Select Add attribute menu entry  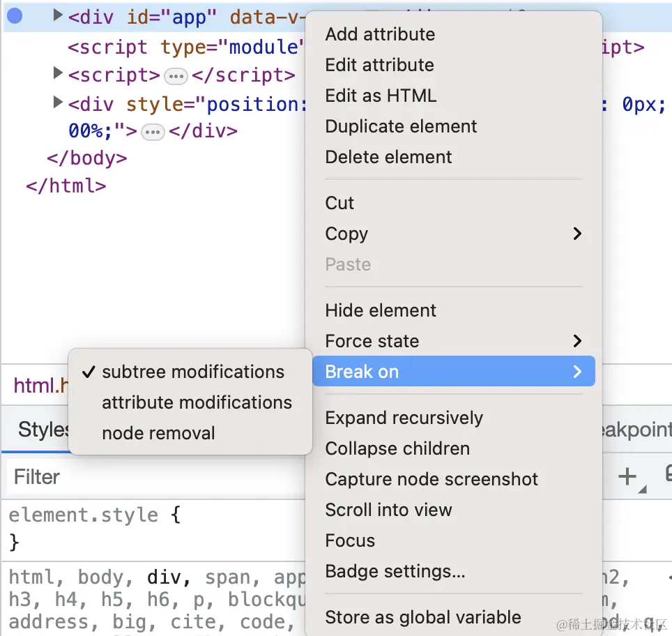click(x=453, y=34)
